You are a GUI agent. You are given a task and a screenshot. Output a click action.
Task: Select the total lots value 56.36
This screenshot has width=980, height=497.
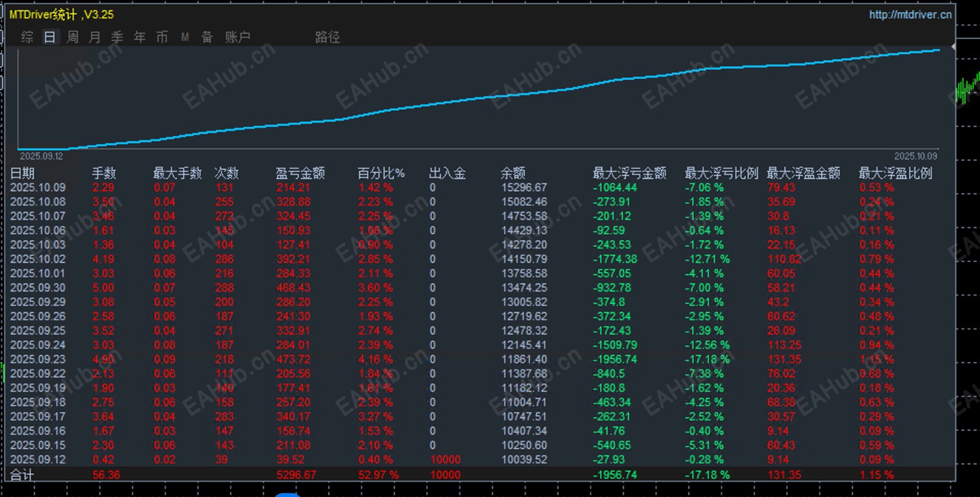coord(107,475)
